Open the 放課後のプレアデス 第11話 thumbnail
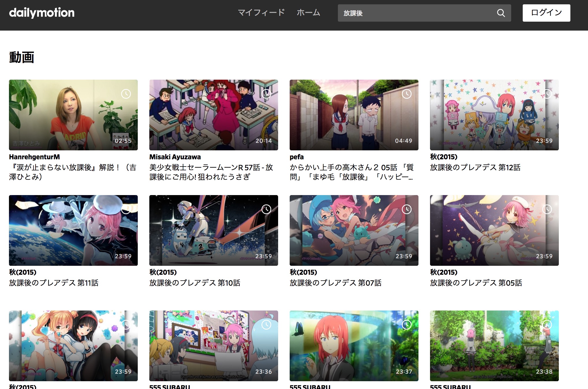This screenshot has width=588, height=389. click(x=73, y=230)
